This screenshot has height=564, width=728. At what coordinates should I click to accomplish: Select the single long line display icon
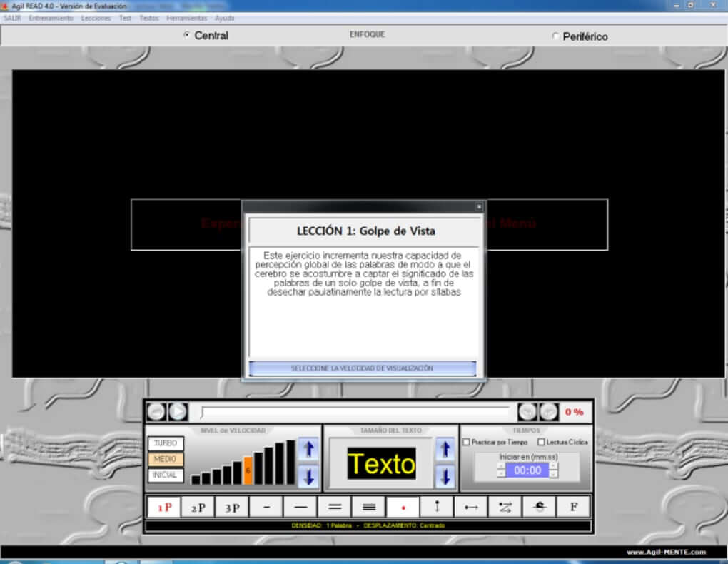pyautogui.click(x=300, y=508)
